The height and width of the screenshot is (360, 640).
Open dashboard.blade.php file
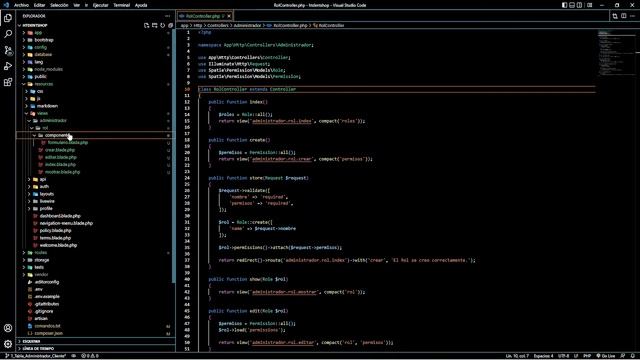coord(60,216)
